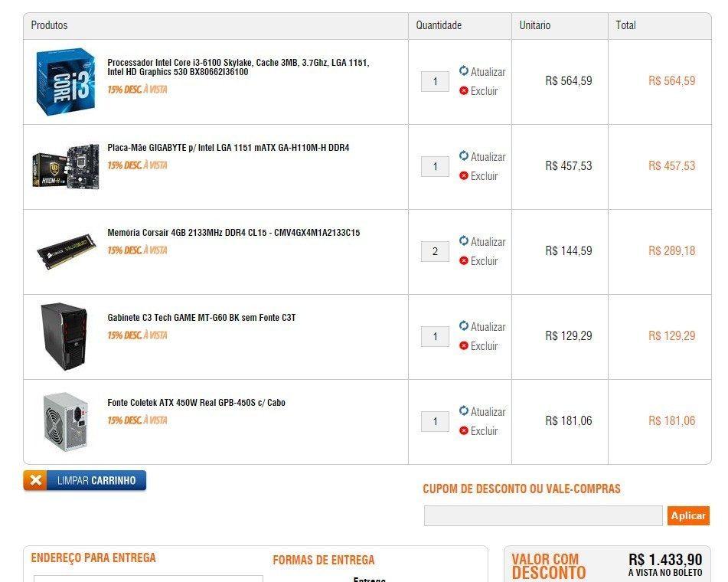Click Excluir for the Coletek power supply
The width and height of the screenshot is (728, 582).
[x=478, y=431]
